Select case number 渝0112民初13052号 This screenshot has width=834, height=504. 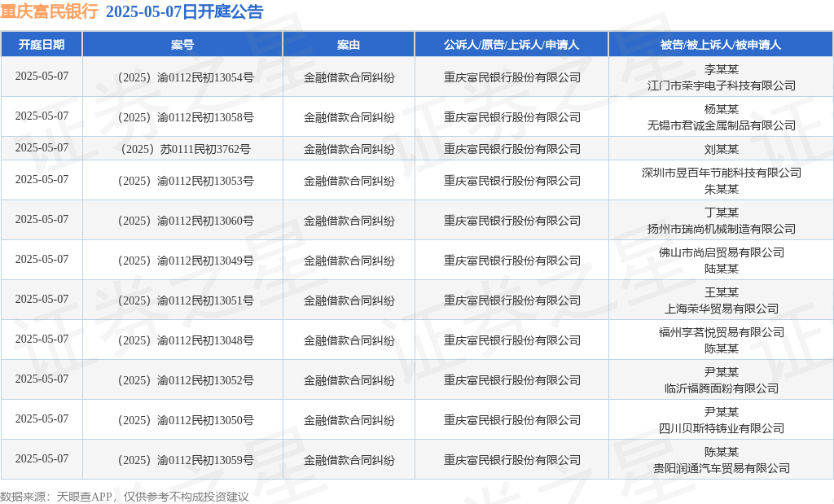(x=186, y=380)
